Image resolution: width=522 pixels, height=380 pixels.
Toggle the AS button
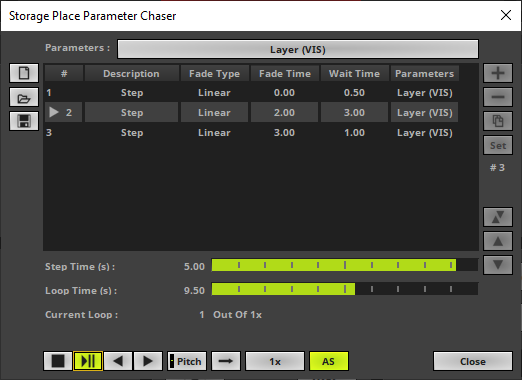pyautogui.click(x=329, y=361)
